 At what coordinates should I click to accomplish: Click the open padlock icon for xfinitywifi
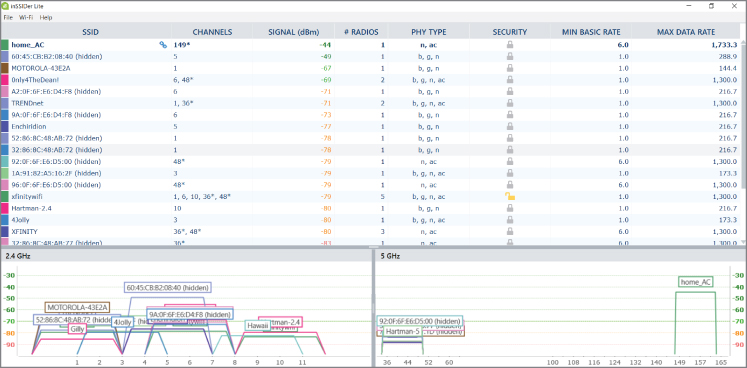(x=510, y=196)
